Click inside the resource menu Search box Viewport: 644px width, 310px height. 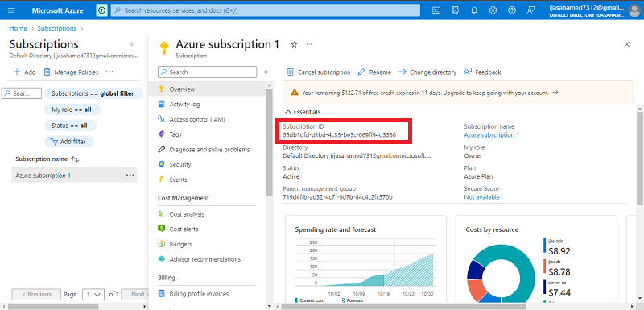pyautogui.click(x=207, y=72)
